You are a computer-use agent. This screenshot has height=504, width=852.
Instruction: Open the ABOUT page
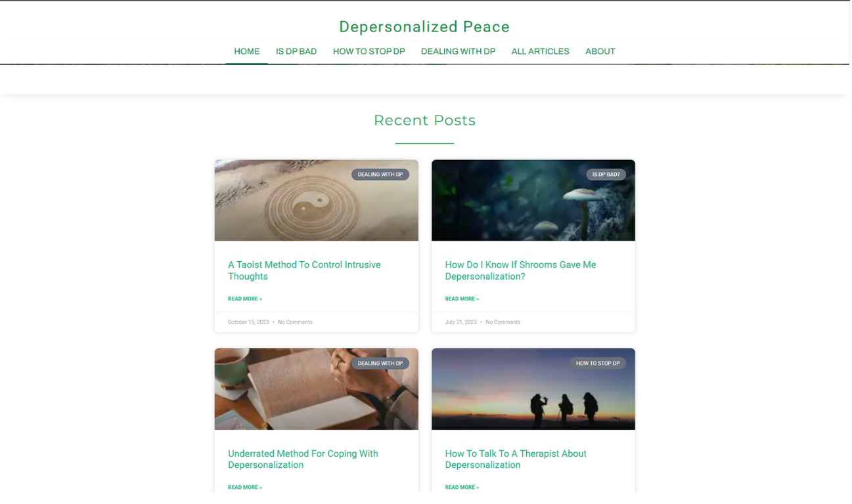[x=601, y=51]
